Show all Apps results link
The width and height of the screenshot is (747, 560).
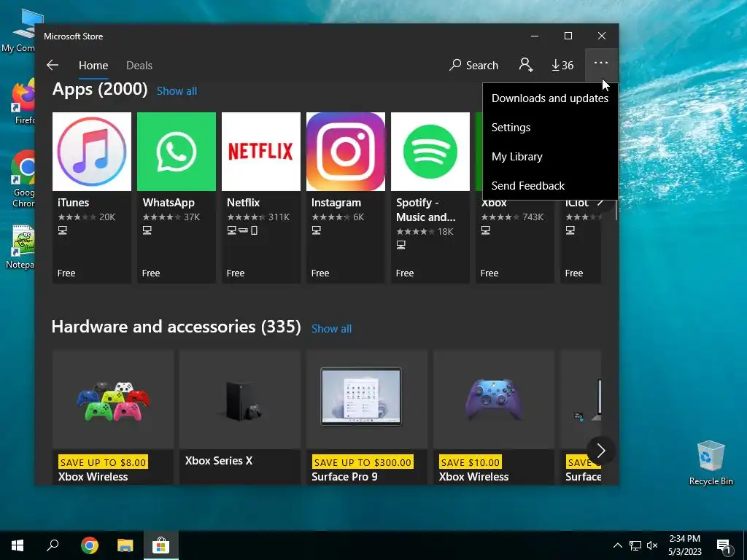[177, 91]
